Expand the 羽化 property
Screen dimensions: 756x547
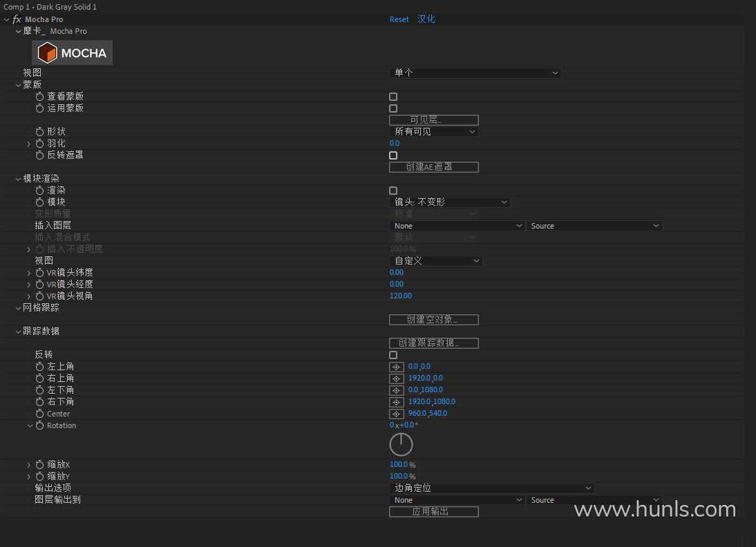[x=28, y=144]
